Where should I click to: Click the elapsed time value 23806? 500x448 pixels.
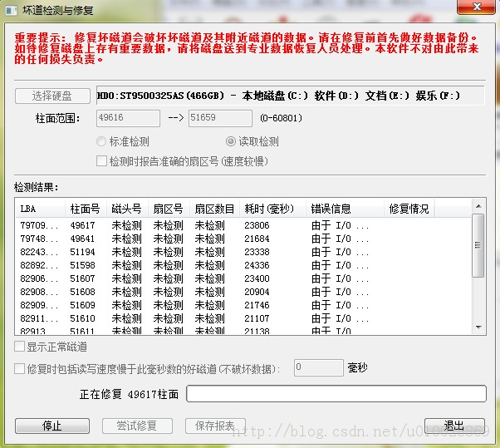257,225
